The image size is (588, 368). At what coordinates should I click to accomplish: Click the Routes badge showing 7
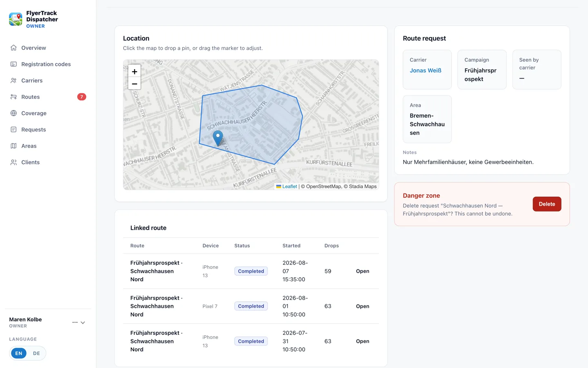pos(82,97)
